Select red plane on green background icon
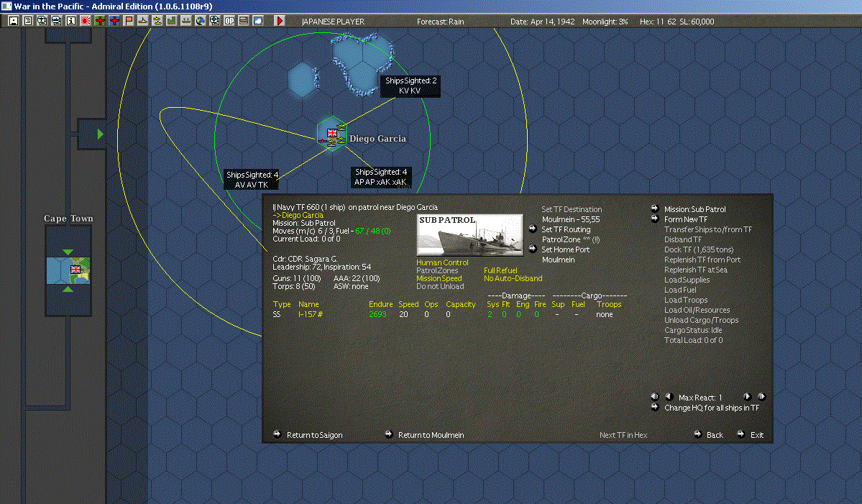Viewport: 862px width, 504px height. coord(99,21)
